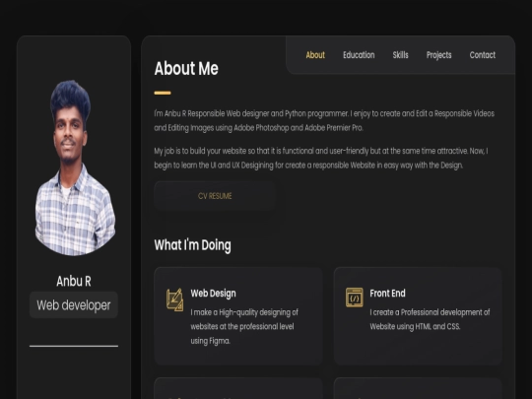
Task: Open the Projects tab
Action: click(x=438, y=55)
